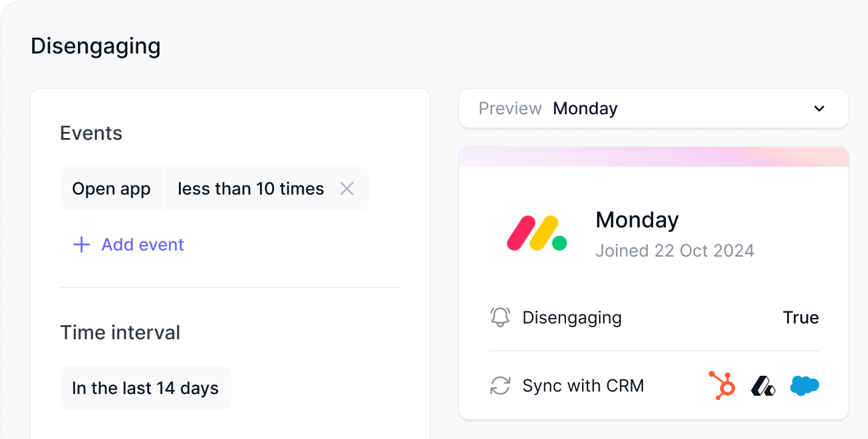
Task: Expand the Preview dropdown chevron
Action: pyautogui.click(x=819, y=109)
